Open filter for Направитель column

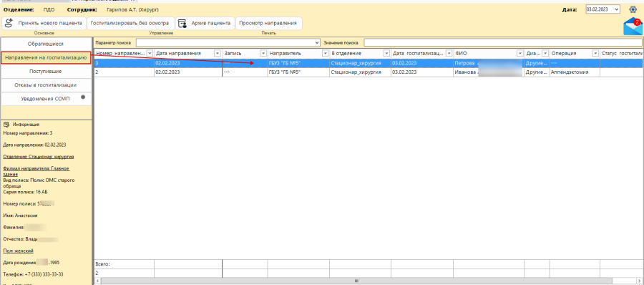tap(326, 54)
